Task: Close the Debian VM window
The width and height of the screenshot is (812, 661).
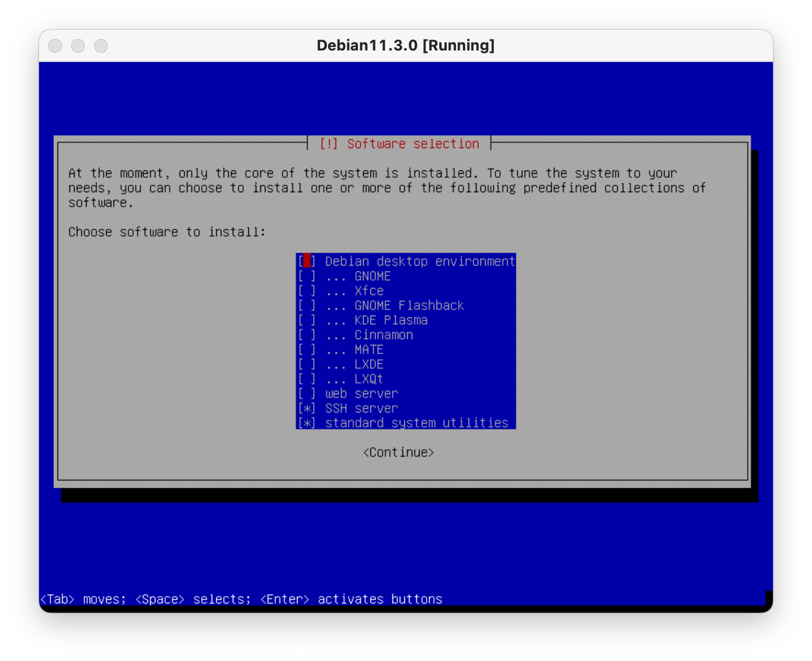Action: point(55,46)
